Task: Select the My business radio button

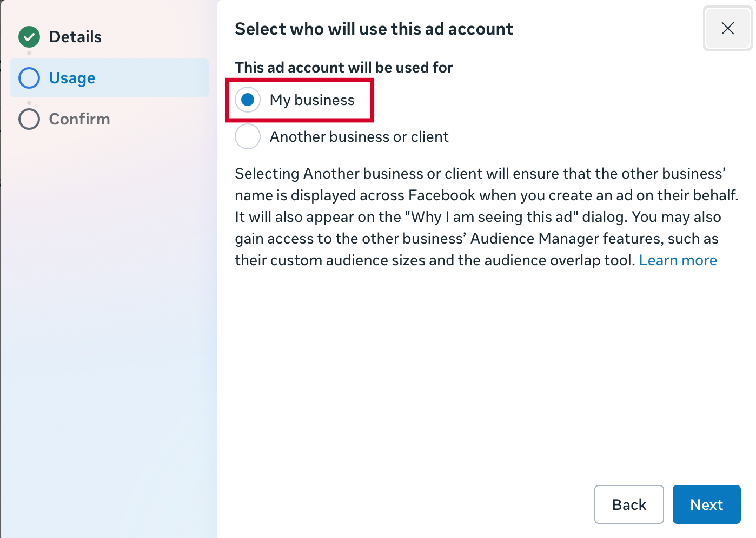Action: [248, 100]
